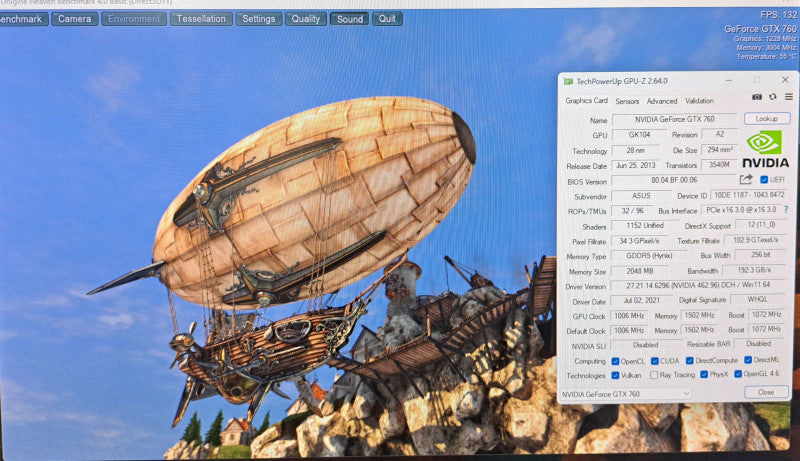
Task: Click the Die Size value 294 mm²
Action: point(720,149)
